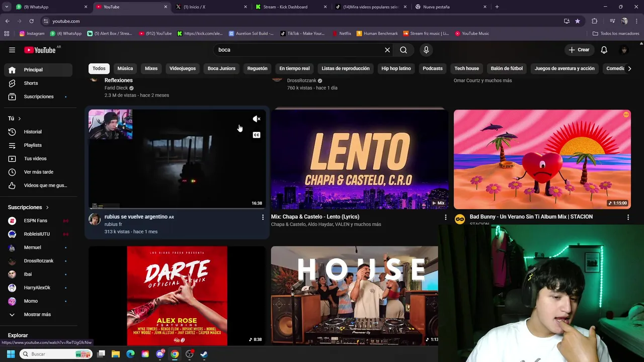Expand Mostrar más subscriptions
Image resolution: width=644 pixels, height=362 pixels.
(x=38, y=314)
